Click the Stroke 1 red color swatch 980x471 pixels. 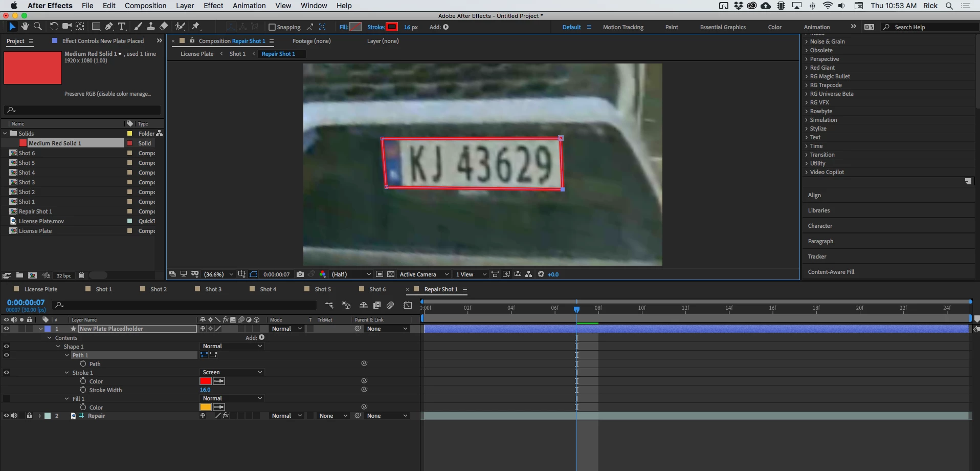click(x=206, y=381)
